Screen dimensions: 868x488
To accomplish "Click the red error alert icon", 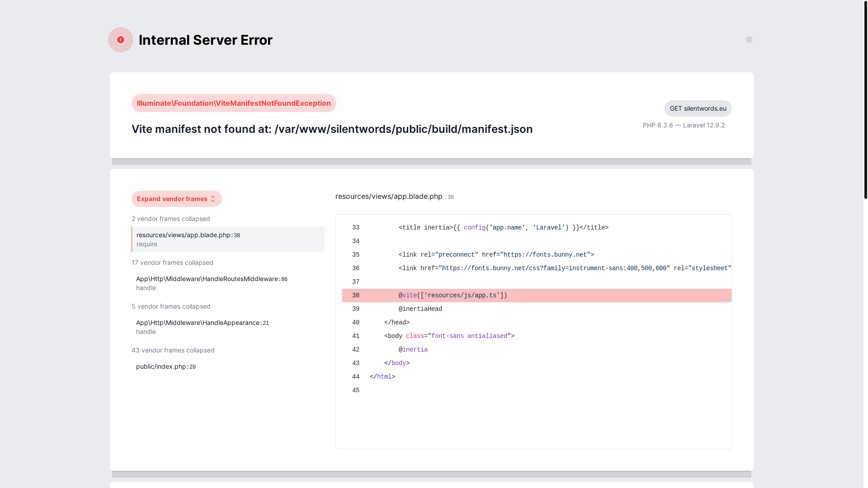I will pos(121,40).
